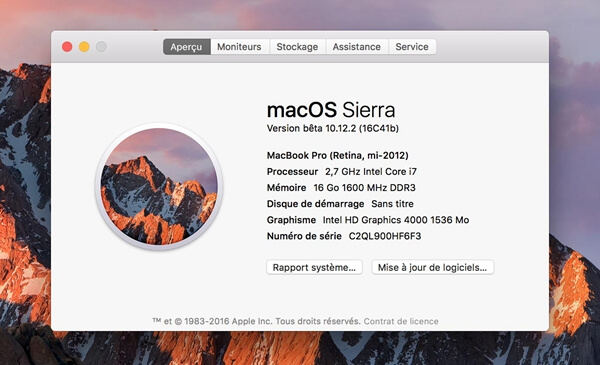Open the Service tab
This screenshot has height=365, width=600.
click(412, 47)
